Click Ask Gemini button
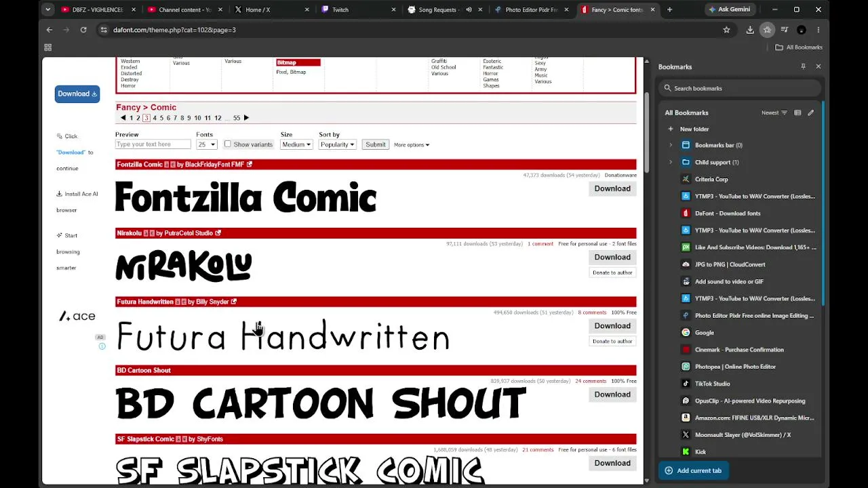 [729, 9]
